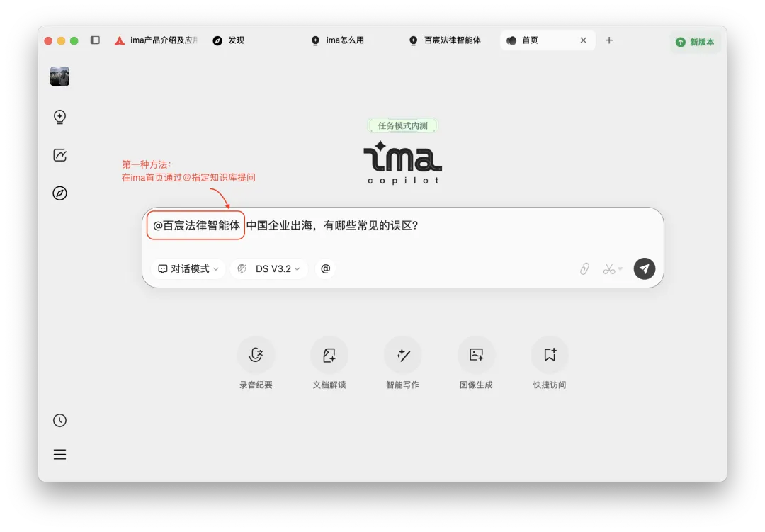Switch to the ima怎么用 tab
765x532 pixels.
click(338, 40)
